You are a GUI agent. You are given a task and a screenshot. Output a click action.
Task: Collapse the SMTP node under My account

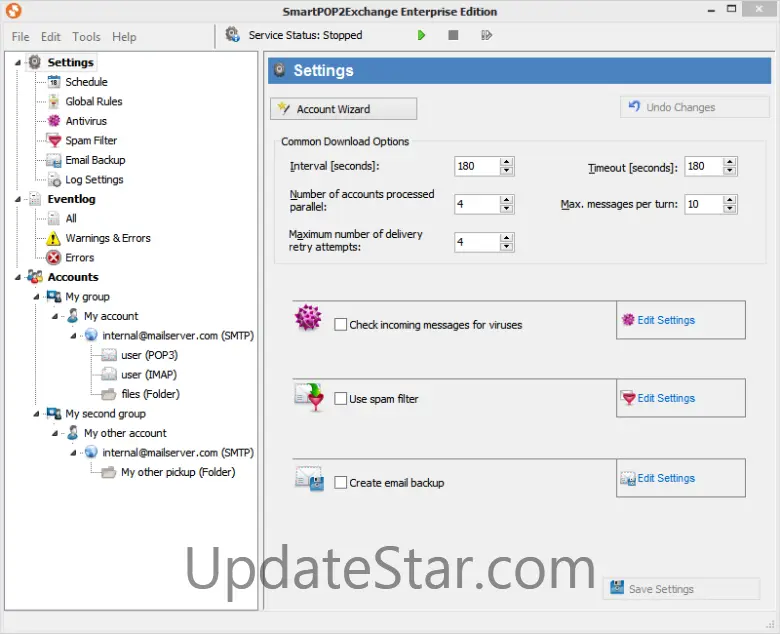coord(73,336)
